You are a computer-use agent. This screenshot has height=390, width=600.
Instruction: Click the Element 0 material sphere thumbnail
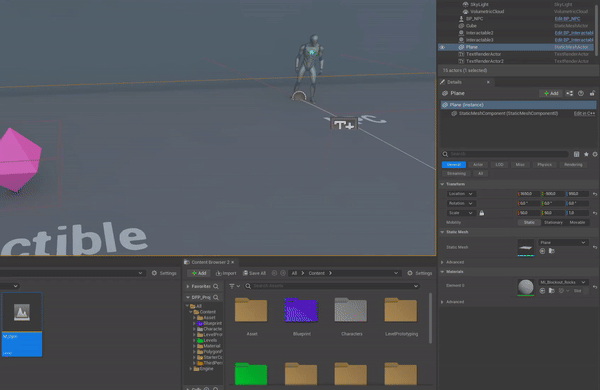coord(526,287)
